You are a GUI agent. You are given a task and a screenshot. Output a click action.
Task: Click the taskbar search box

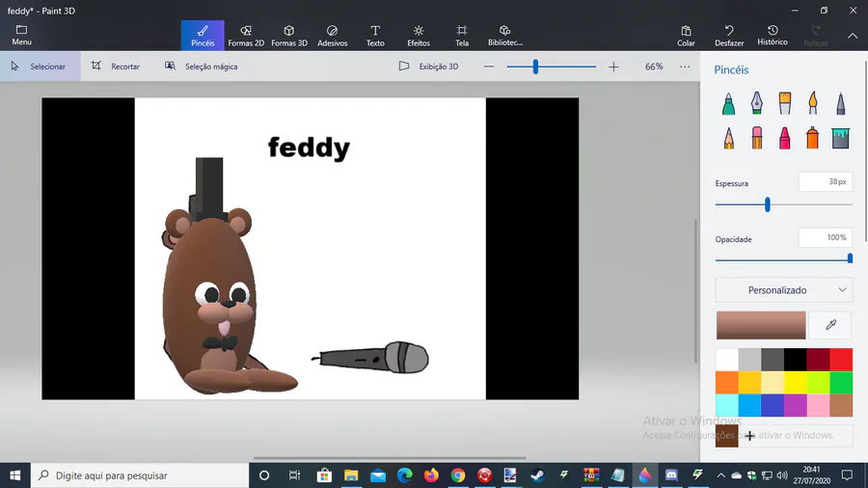(140, 475)
